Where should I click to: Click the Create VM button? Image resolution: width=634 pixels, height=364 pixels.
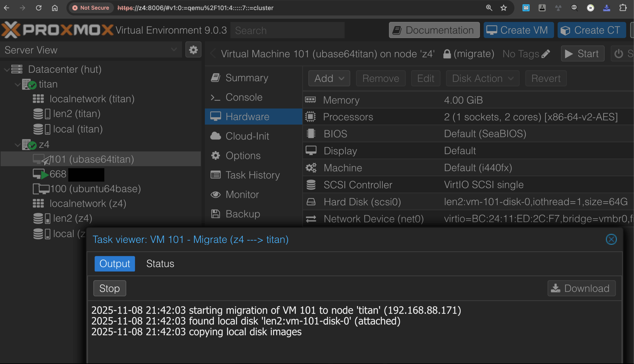518,30
